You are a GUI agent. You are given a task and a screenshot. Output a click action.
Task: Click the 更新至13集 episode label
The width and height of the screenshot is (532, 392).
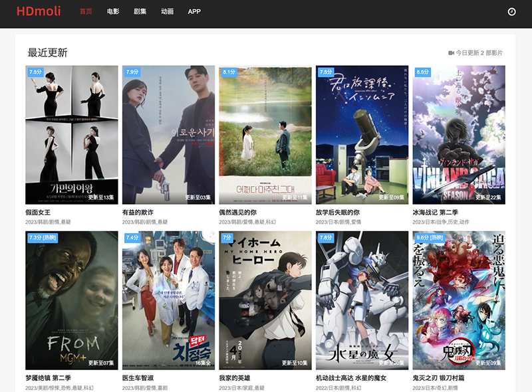click(101, 197)
